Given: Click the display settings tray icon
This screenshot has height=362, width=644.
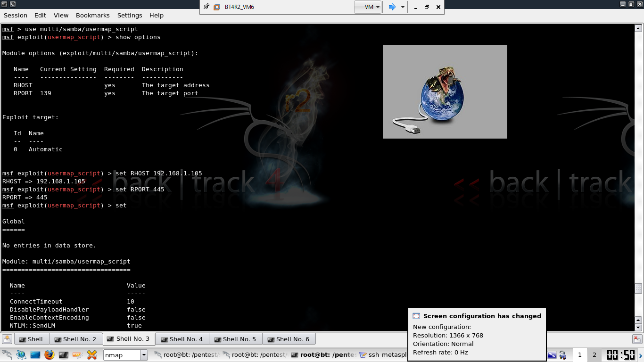Looking at the screenshot, I should point(552,355).
